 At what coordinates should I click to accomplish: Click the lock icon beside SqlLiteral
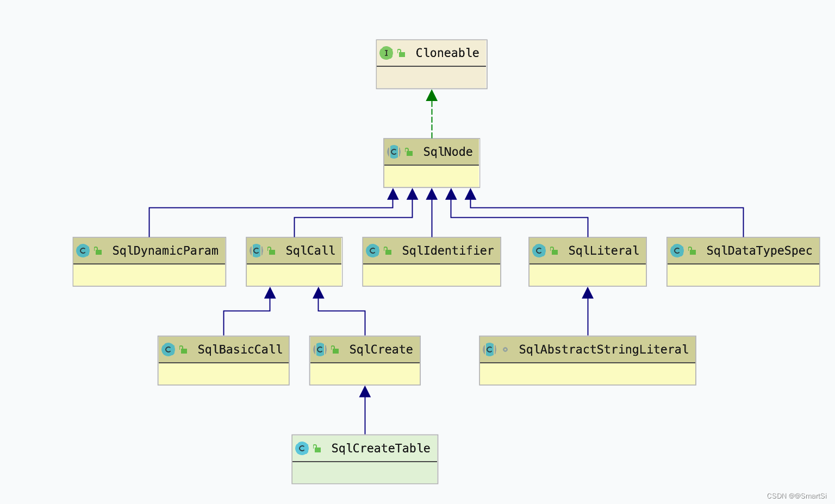(x=554, y=251)
